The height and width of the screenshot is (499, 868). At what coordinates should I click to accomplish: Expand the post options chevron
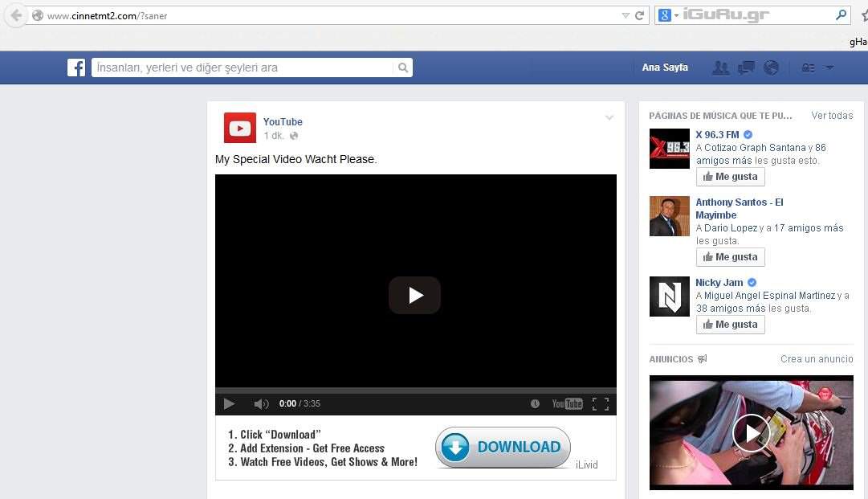click(609, 118)
